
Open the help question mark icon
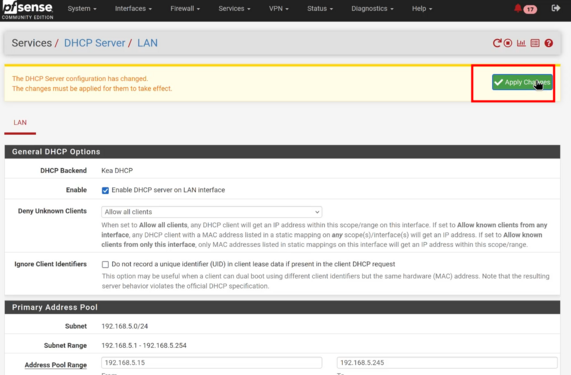[x=548, y=43]
